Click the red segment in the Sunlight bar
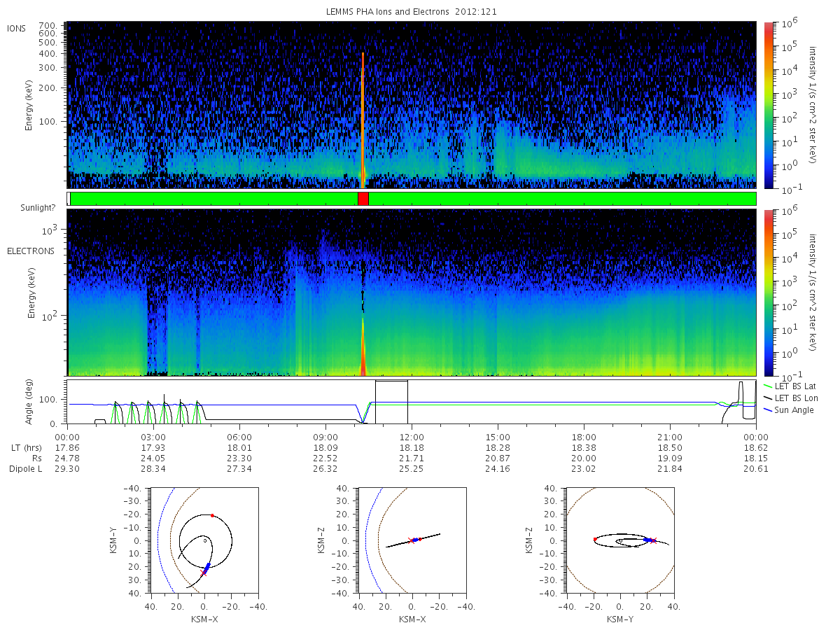 coord(363,199)
